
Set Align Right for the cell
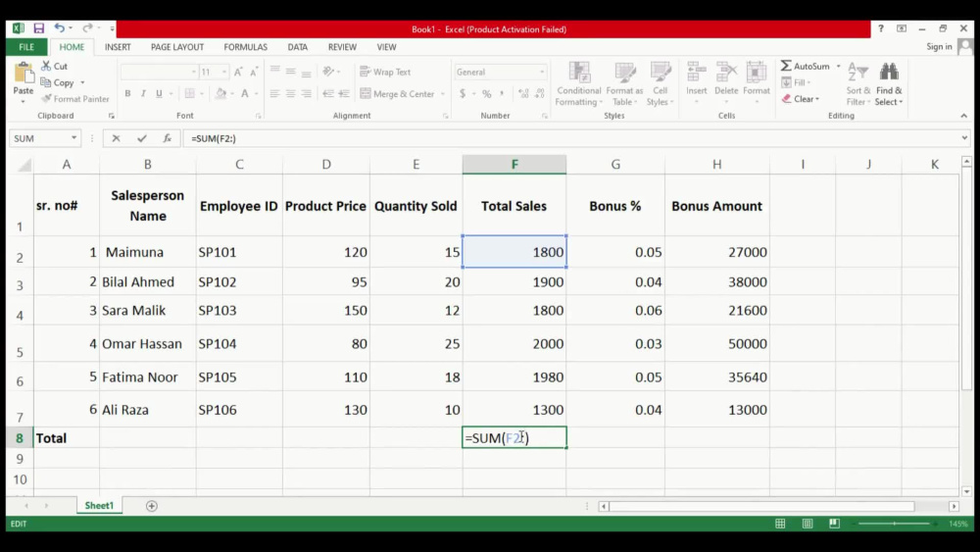click(x=306, y=94)
